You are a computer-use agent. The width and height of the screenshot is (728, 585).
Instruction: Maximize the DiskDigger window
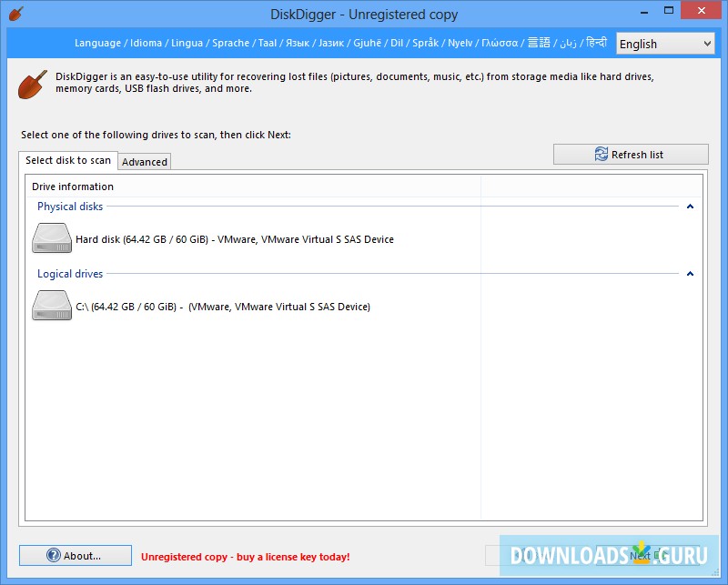tap(669, 11)
